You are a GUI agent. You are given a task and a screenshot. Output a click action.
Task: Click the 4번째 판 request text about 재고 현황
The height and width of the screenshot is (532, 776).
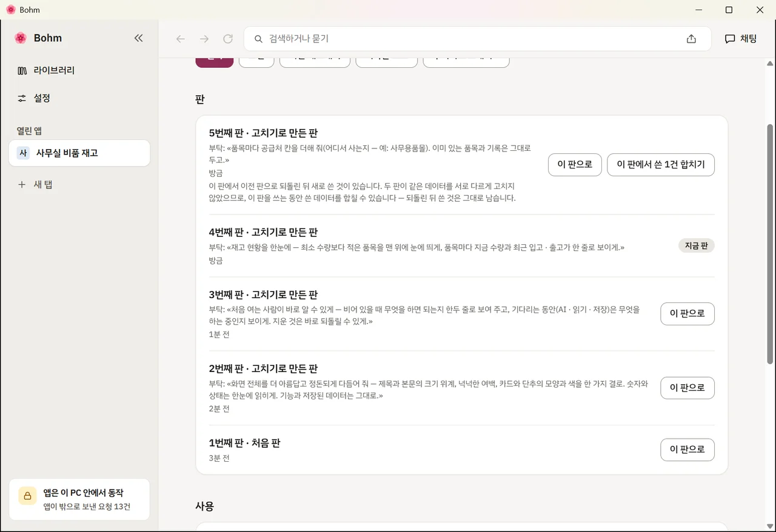coord(416,247)
